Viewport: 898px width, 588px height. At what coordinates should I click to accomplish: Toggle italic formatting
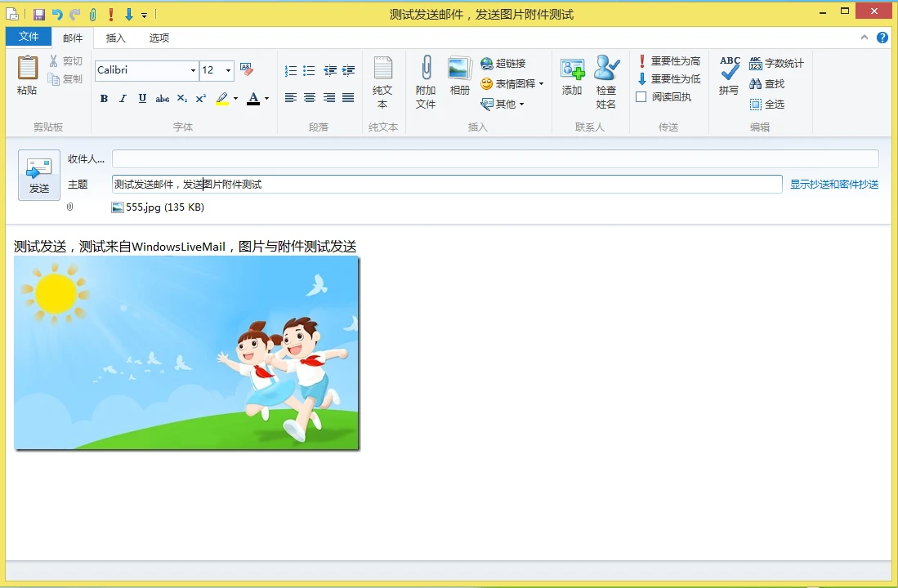pos(123,99)
